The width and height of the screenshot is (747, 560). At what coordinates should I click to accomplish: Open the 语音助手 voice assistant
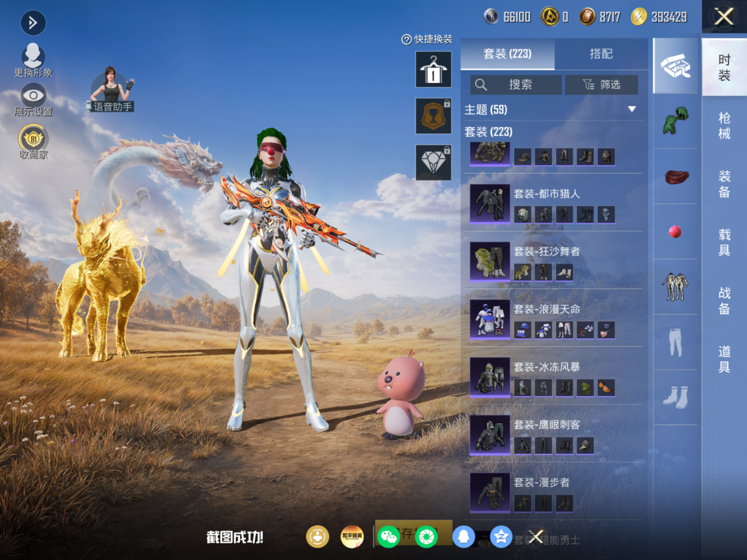coord(112,90)
